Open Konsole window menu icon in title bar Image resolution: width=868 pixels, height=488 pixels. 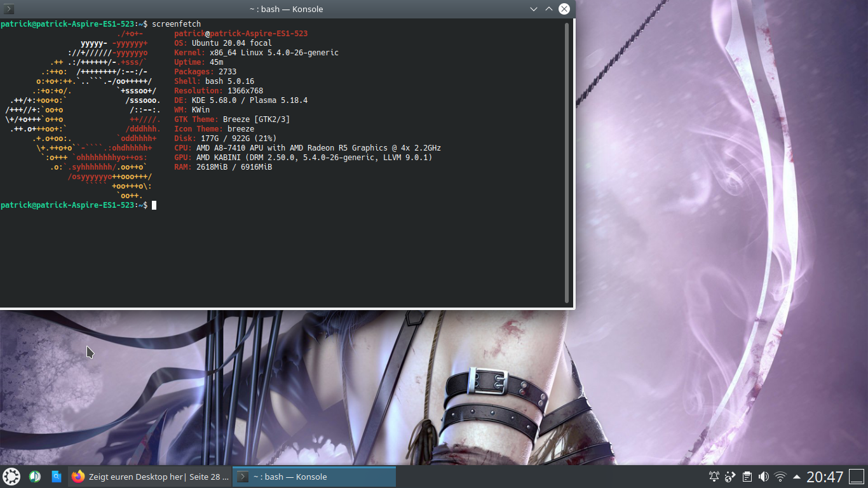[x=9, y=9]
